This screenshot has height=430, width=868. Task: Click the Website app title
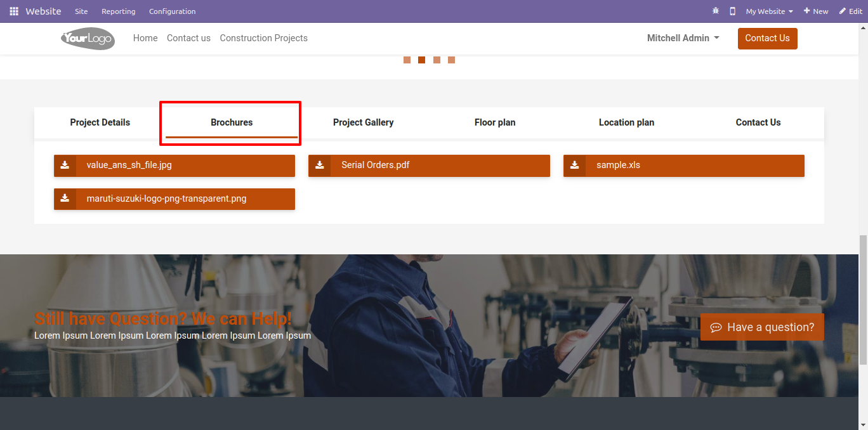43,11
